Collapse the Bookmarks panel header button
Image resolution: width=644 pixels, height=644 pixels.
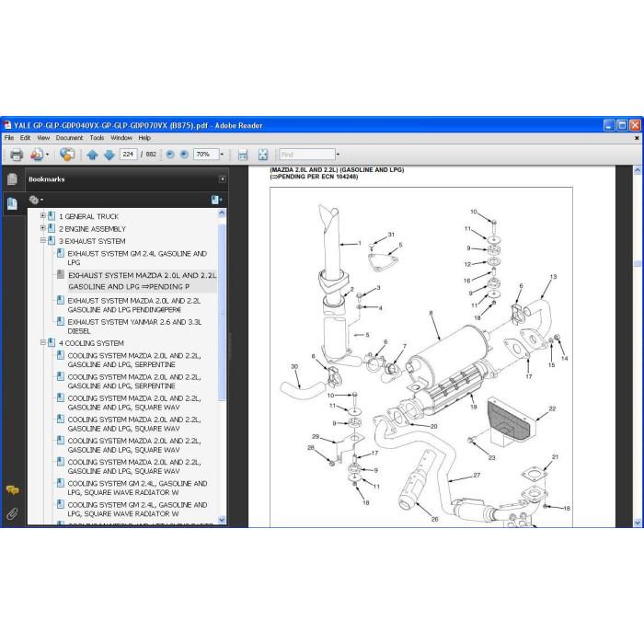pyautogui.click(x=223, y=179)
